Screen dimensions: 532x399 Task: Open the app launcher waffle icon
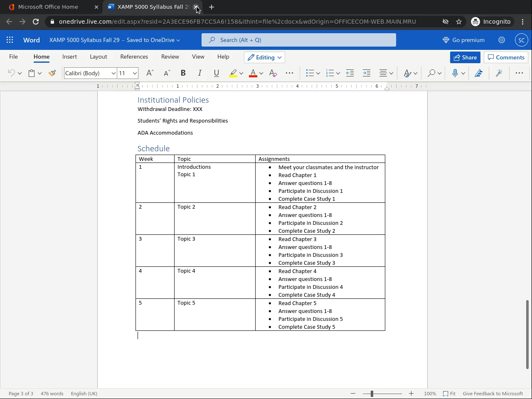pyautogui.click(x=10, y=40)
